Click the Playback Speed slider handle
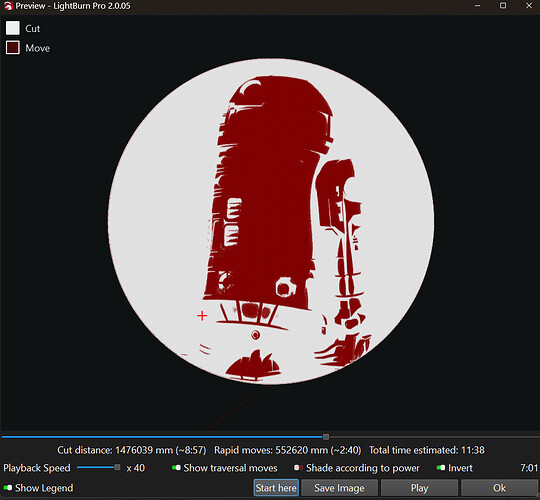Image resolution: width=540 pixels, height=500 pixels. (117, 467)
